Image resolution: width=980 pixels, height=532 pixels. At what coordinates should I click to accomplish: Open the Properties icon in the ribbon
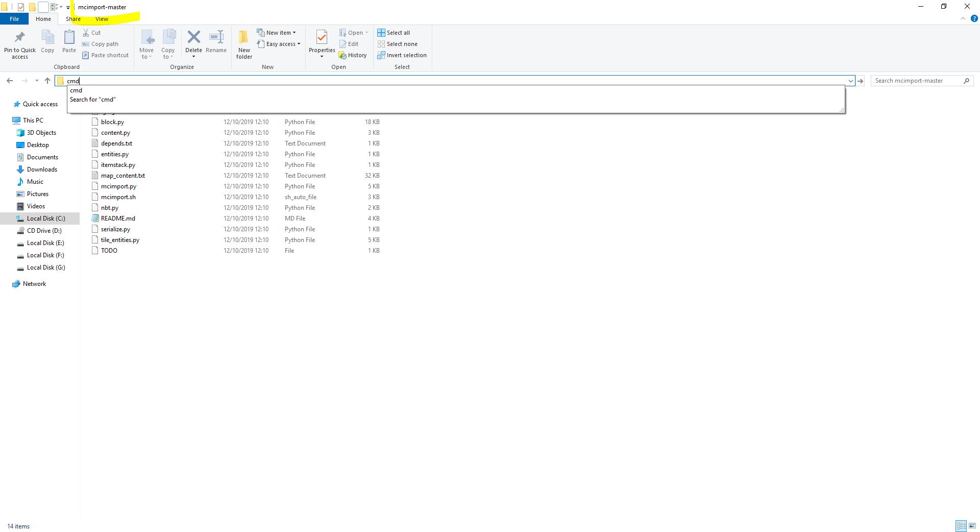coord(322,37)
